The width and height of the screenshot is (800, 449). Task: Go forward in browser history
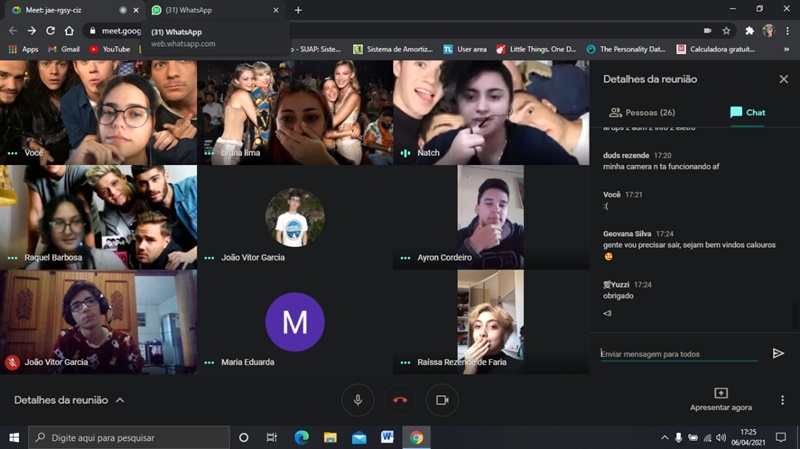(32, 31)
